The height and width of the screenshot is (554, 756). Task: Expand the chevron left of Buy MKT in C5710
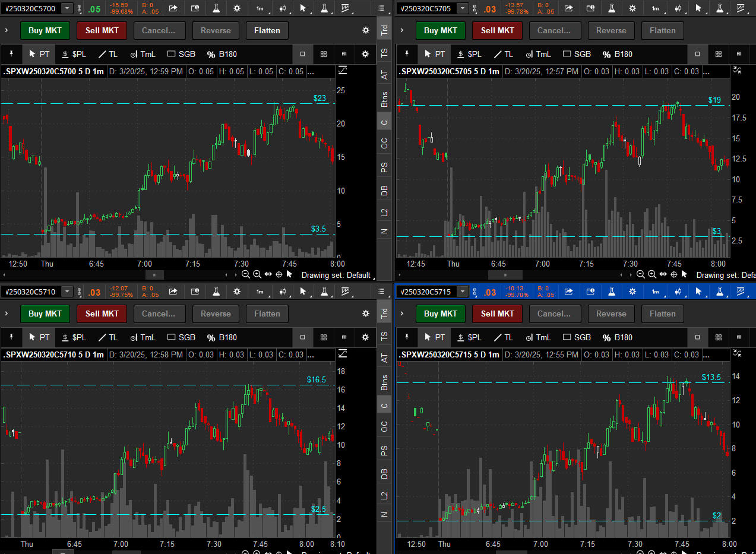6,314
